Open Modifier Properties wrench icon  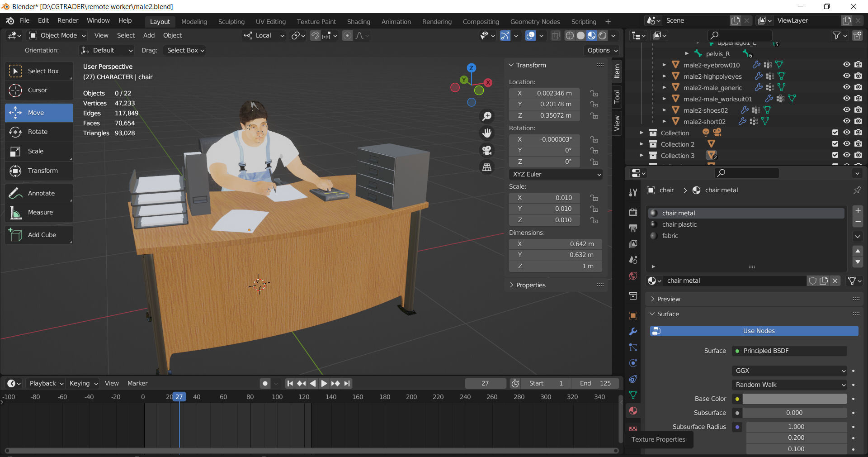[633, 331]
